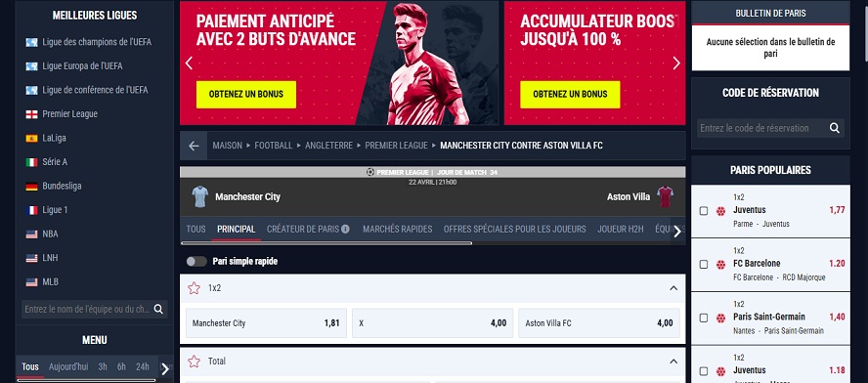Check the Paris Saint-Germain popular bet checkbox

click(704, 319)
